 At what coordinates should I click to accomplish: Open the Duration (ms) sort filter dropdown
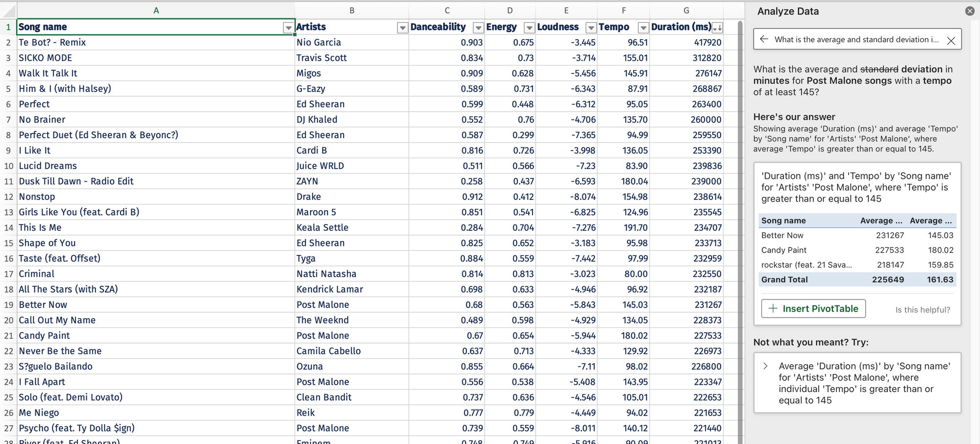717,27
